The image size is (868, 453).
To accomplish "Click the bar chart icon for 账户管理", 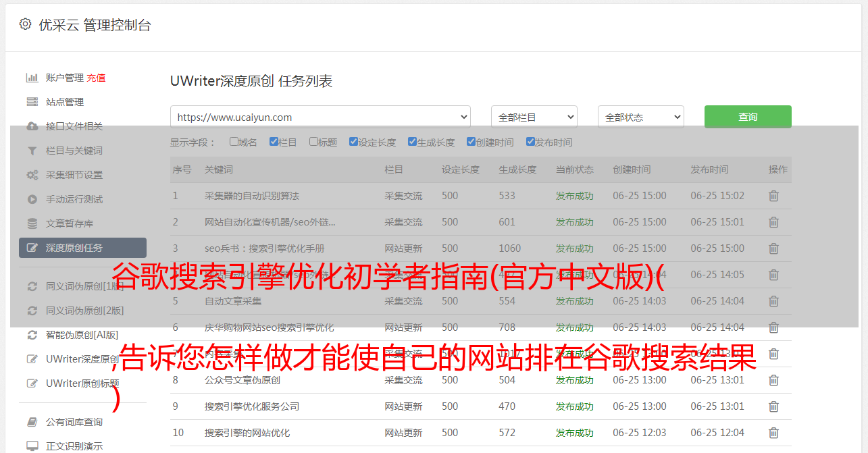I will pos(32,78).
